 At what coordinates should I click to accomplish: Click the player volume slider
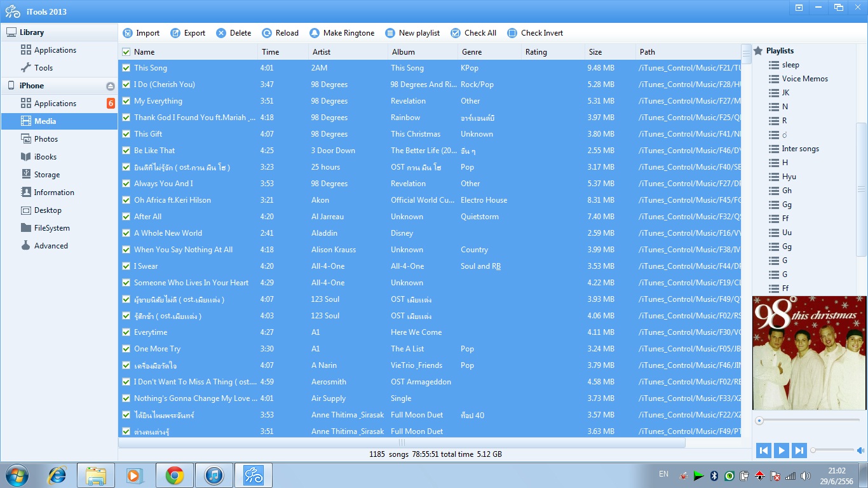point(832,451)
